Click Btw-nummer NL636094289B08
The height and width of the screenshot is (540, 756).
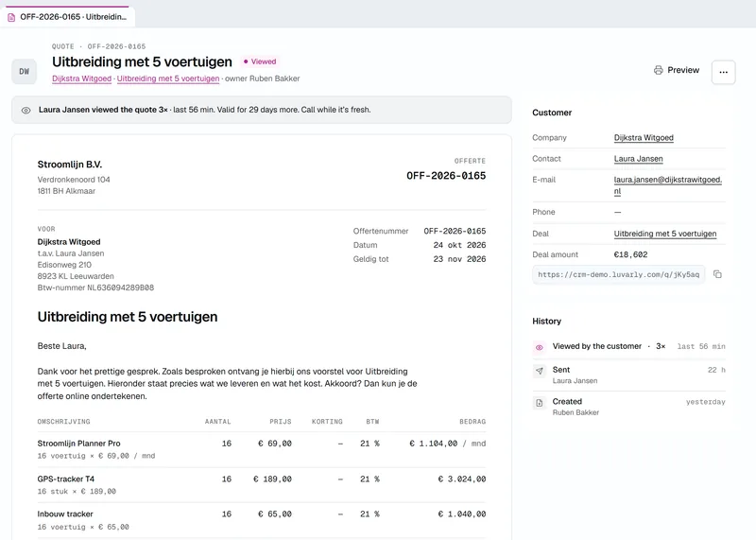point(95,287)
